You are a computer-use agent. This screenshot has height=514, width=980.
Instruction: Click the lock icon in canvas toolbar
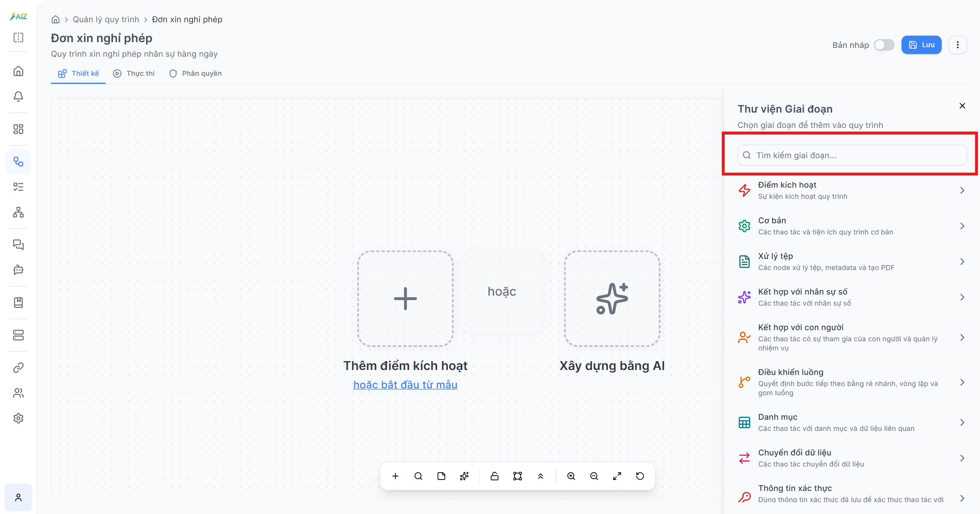(494, 476)
